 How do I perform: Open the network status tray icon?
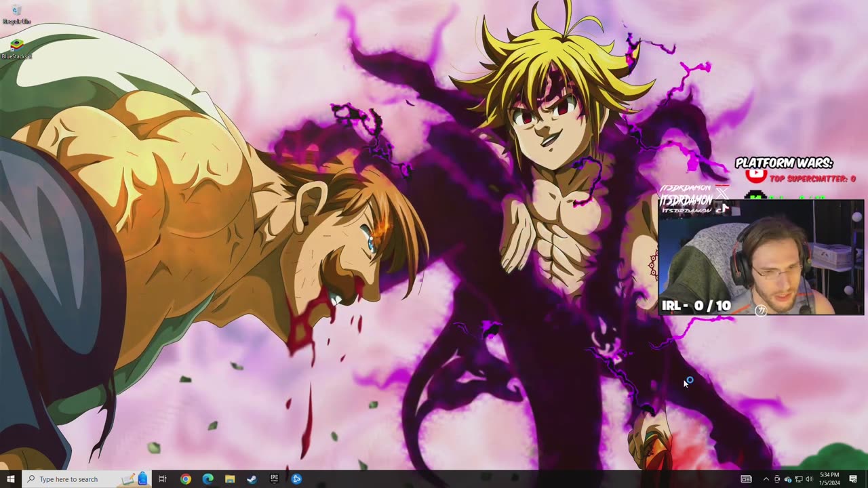click(x=799, y=480)
